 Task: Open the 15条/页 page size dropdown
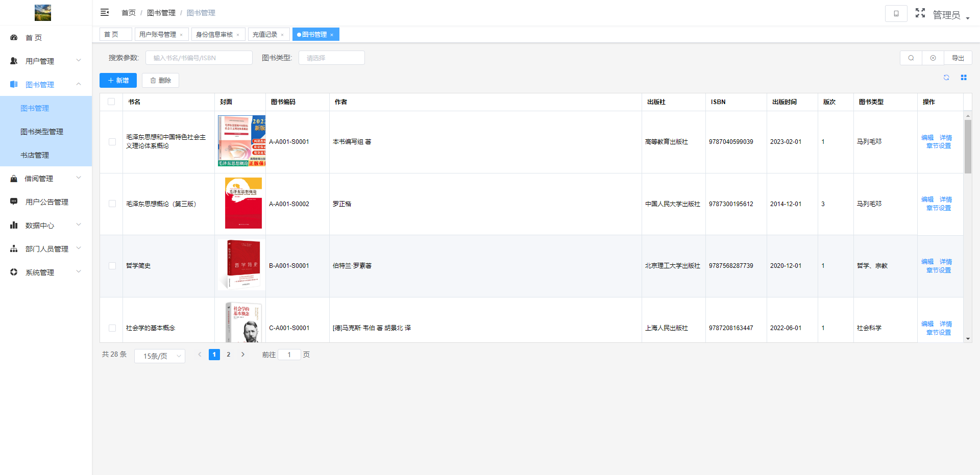tap(159, 356)
